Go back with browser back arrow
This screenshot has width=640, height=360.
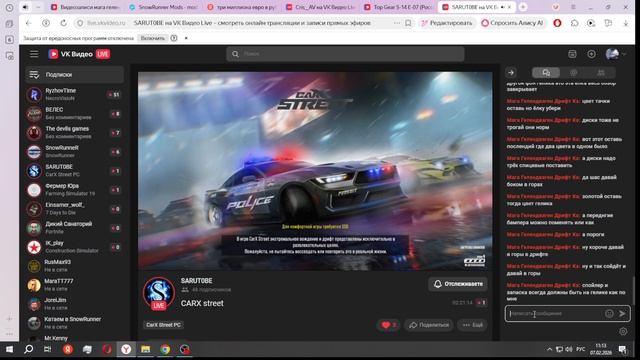pyautogui.click(x=28, y=23)
